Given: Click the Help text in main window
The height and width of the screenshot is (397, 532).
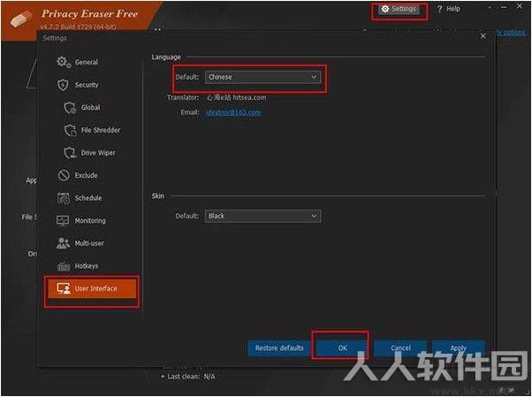Looking at the screenshot, I should (453, 9).
